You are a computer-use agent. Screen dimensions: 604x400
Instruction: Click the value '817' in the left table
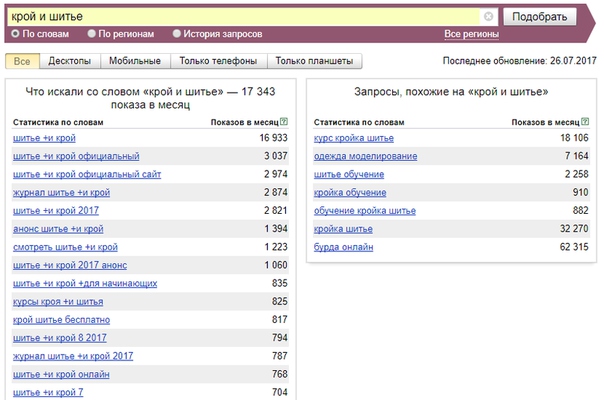(280, 319)
